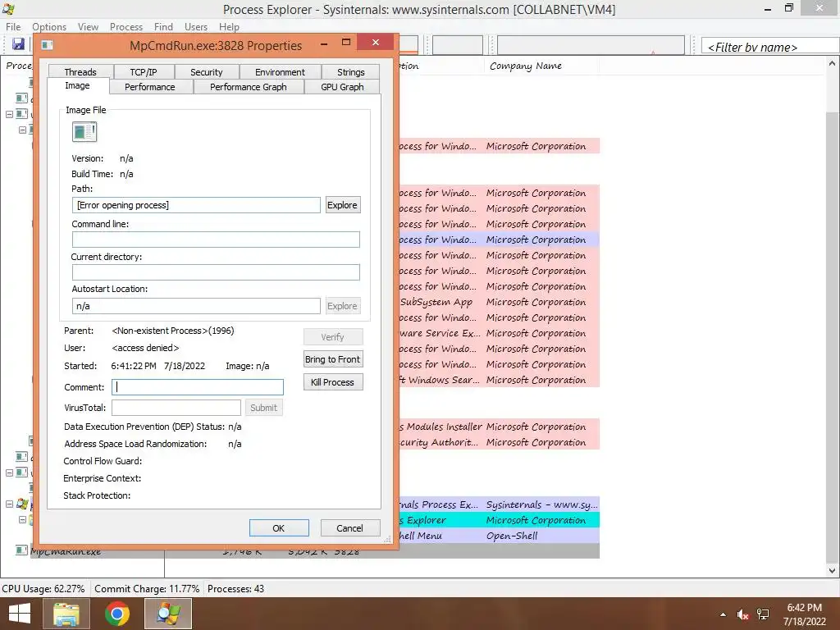Click the Autostart Location field
The width and height of the screenshot is (840, 630).
point(196,306)
